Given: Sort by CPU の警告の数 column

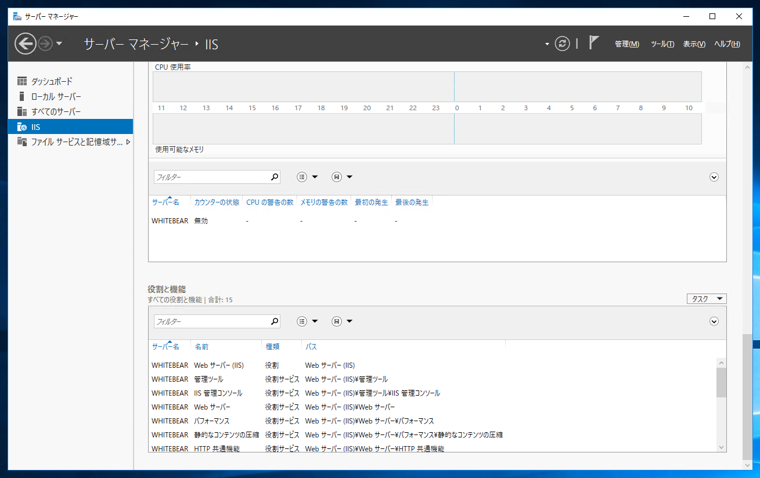Looking at the screenshot, I should point(269,202).
